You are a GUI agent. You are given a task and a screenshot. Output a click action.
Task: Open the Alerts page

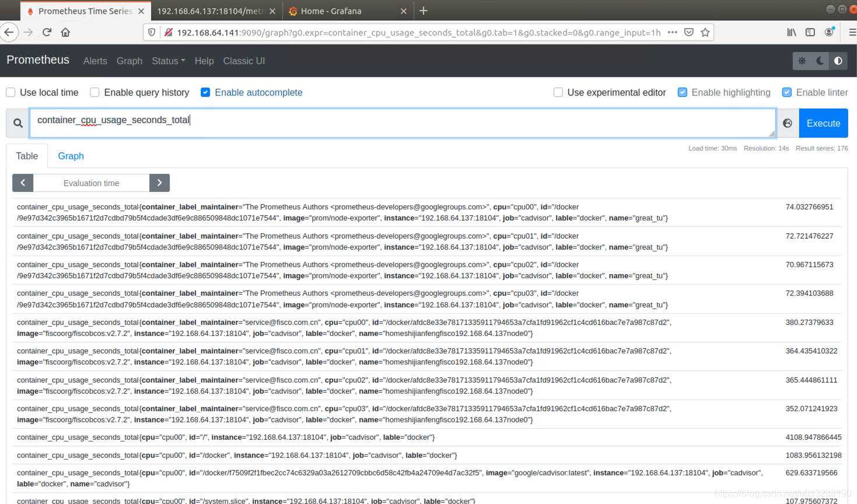click(x=95, y=61)
